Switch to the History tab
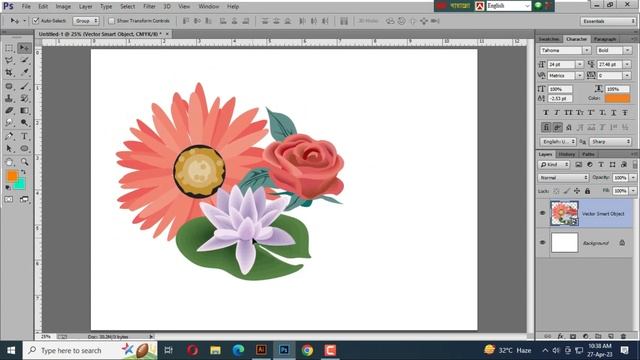Screen dimensions: 640x360 [567, 154]
